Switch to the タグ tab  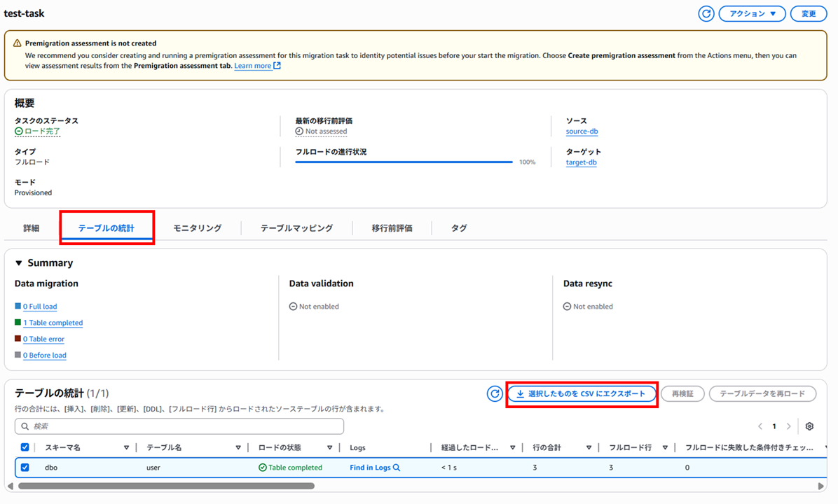click(x=458, y=228)
